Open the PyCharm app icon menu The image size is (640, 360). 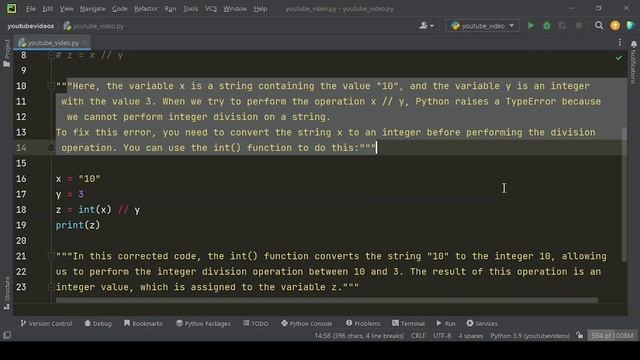pos(11,8)
